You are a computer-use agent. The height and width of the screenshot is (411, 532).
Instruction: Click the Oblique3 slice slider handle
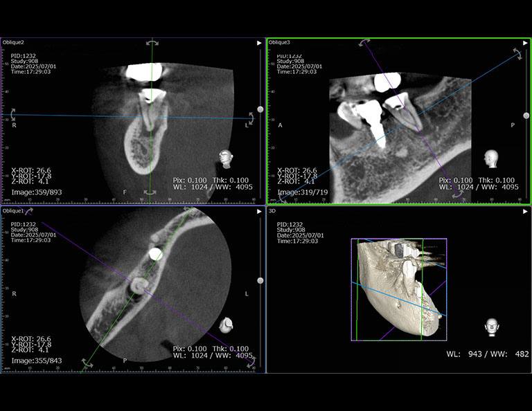point(526,116)
